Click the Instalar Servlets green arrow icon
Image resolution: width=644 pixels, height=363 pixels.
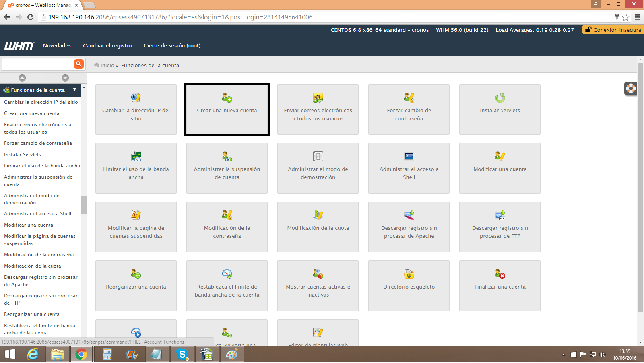(500, 98)
